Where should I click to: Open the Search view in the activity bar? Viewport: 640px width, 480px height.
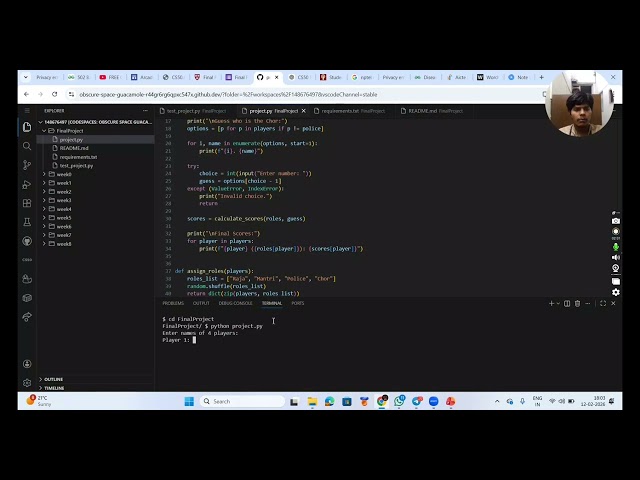click(27, 146)
